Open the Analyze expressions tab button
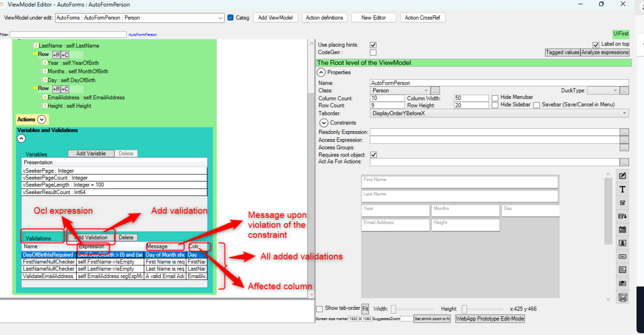The height and width of the screenshot is (335, 644). click(605, 52)
